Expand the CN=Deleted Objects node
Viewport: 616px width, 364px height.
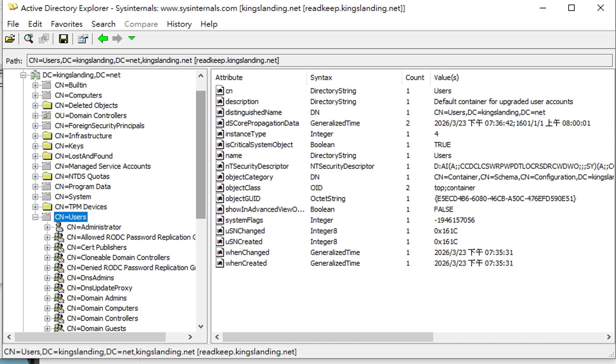point(35,106)
